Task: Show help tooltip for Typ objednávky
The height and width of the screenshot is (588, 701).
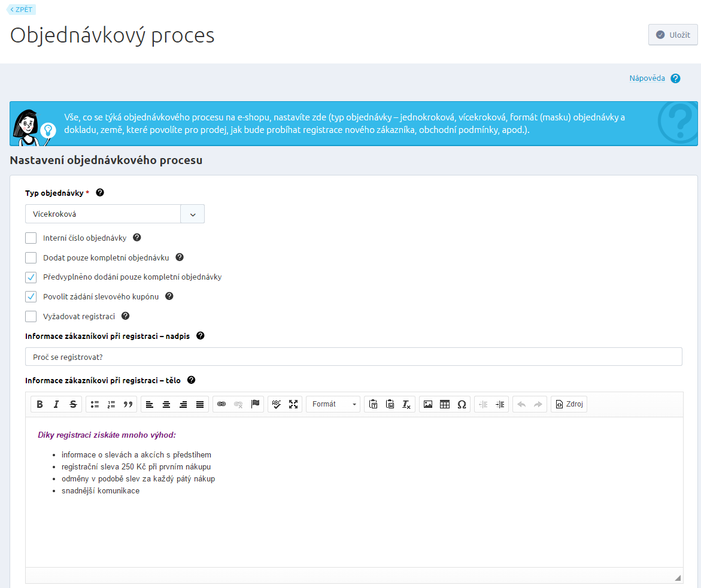Action: (100, 192)
